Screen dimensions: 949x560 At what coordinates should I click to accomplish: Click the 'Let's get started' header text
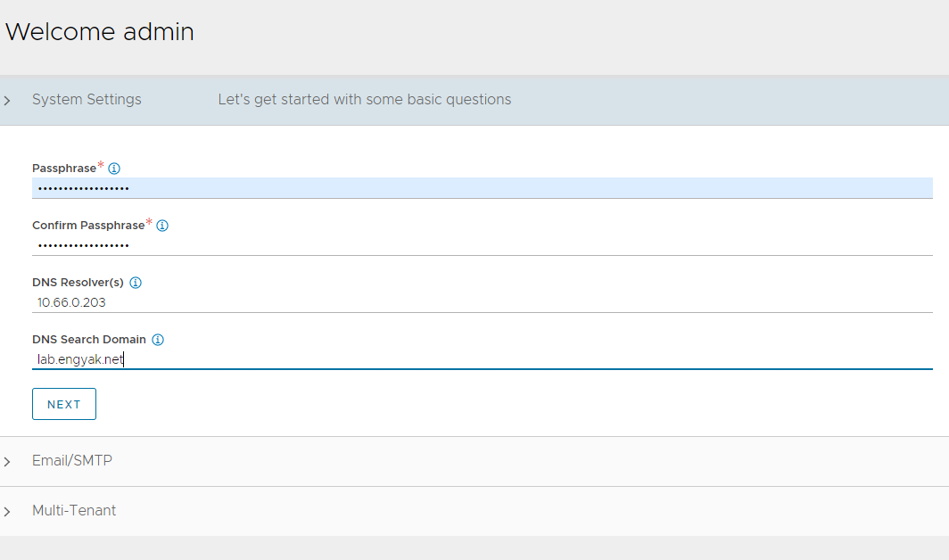pyautogui.click(x=364, y=100)
